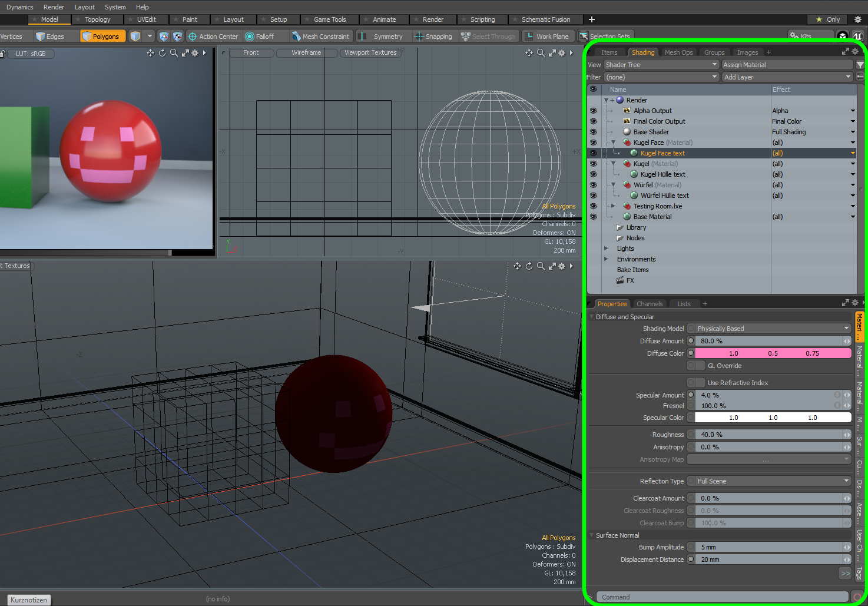The width and height of the screenshot is (868, 606).
Task: Click the Final Color Output item icon
Action: pos(627,121)
